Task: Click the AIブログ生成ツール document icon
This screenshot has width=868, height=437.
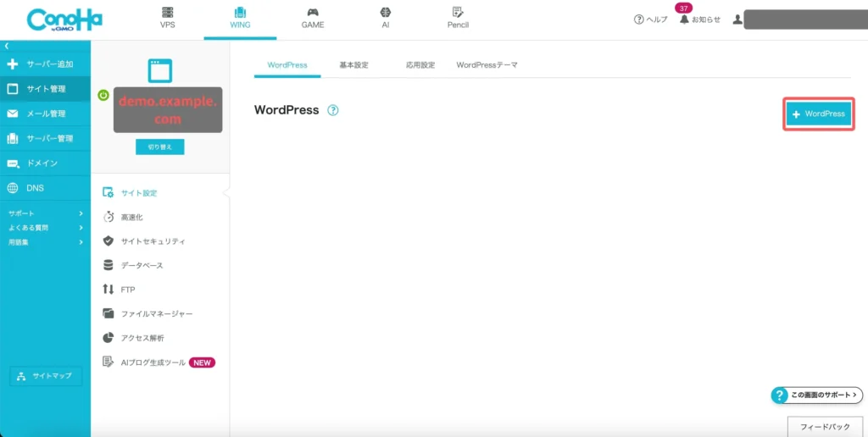Action: point(108,362)
